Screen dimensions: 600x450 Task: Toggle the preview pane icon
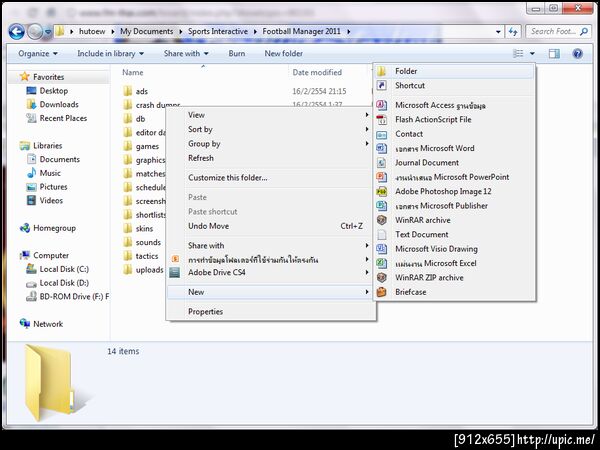(x=554, y=54)
